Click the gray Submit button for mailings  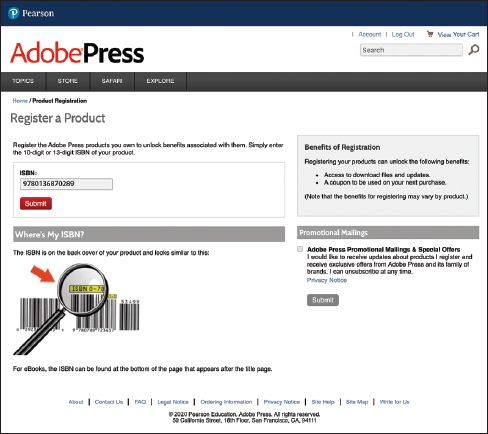click(x=323, y=300)
